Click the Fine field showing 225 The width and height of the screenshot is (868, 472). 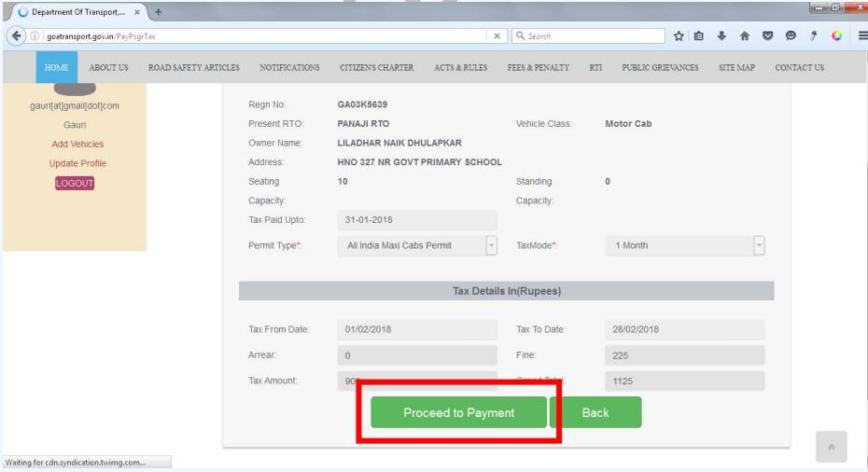[684, 355]
